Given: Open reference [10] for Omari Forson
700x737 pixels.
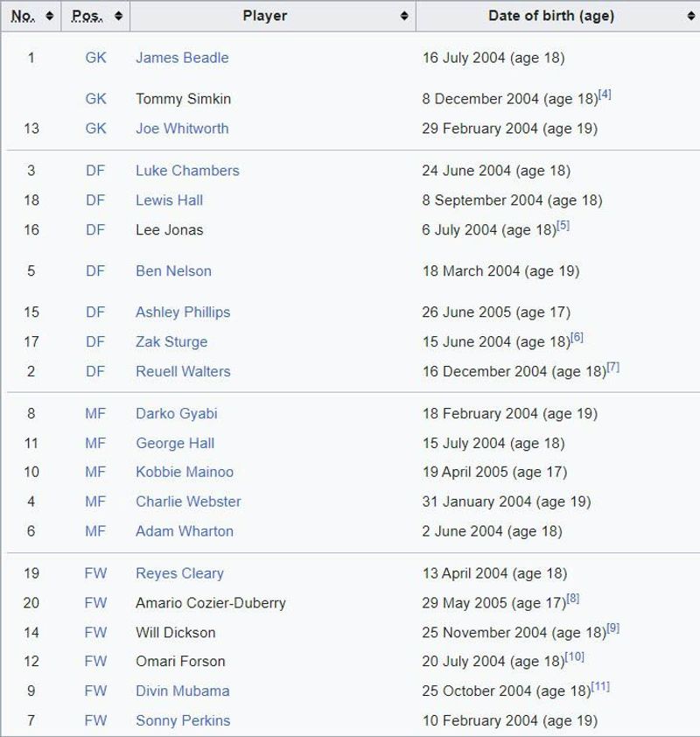Looking at the screenshot, I should tap(575, 657).
